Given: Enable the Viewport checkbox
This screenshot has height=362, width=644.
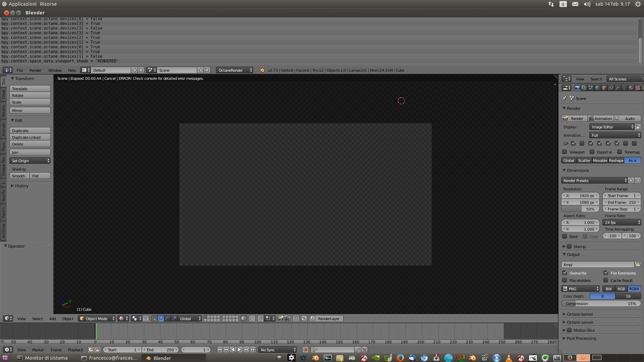Looking at the screenshot, I should pyautogui.click(x=565, y=152).
